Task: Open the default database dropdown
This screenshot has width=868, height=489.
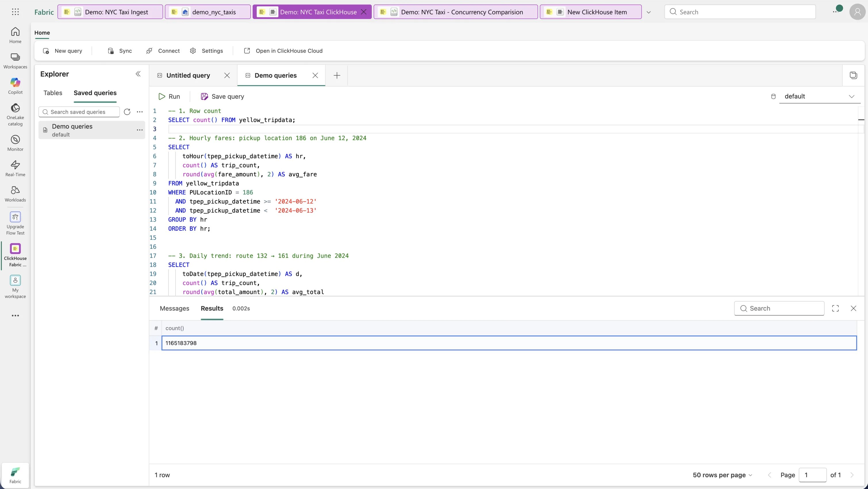Action: coord(819,96)
